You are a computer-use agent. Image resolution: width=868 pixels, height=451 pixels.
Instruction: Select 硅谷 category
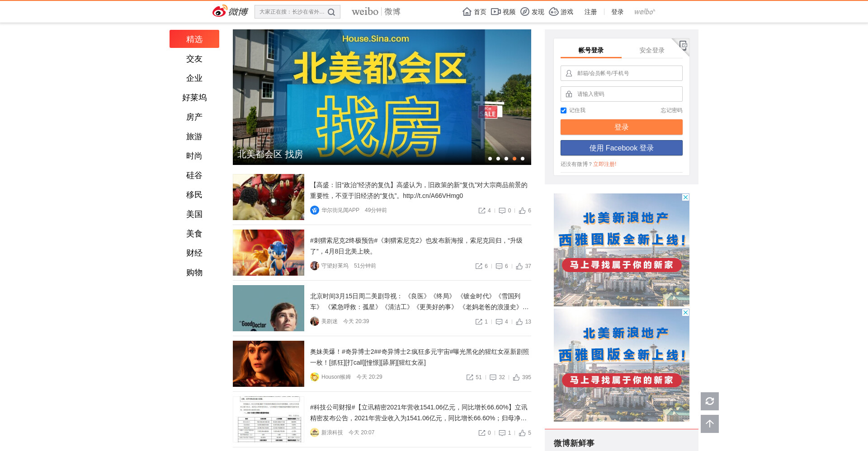pyautogui.click(x=194, y=175)
